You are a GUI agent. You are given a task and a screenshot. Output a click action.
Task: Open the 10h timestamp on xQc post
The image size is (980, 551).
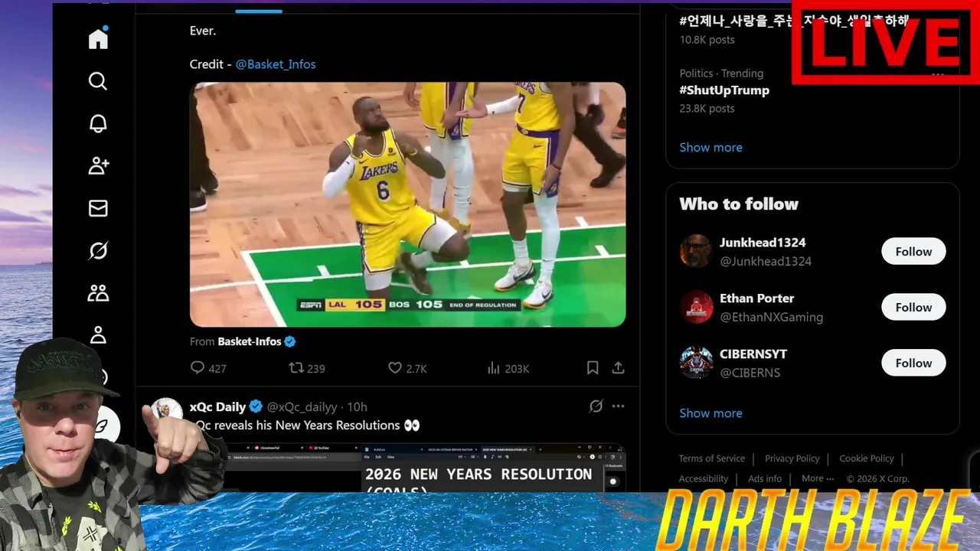coord(357,406)
